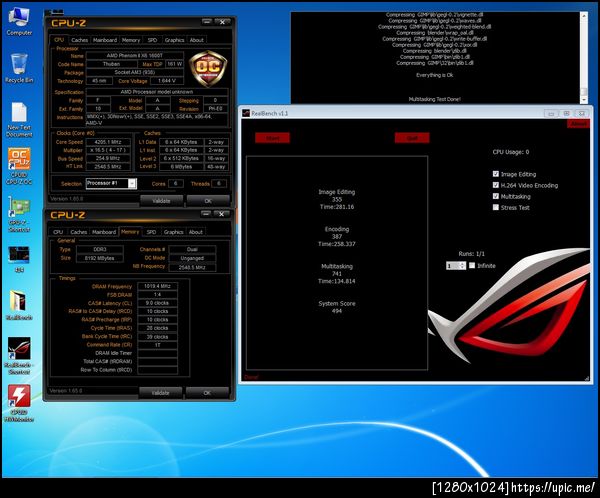Click the console window scrollbar down arrow
The width and height of the screenshot is (600, 498).
point(584,100)
